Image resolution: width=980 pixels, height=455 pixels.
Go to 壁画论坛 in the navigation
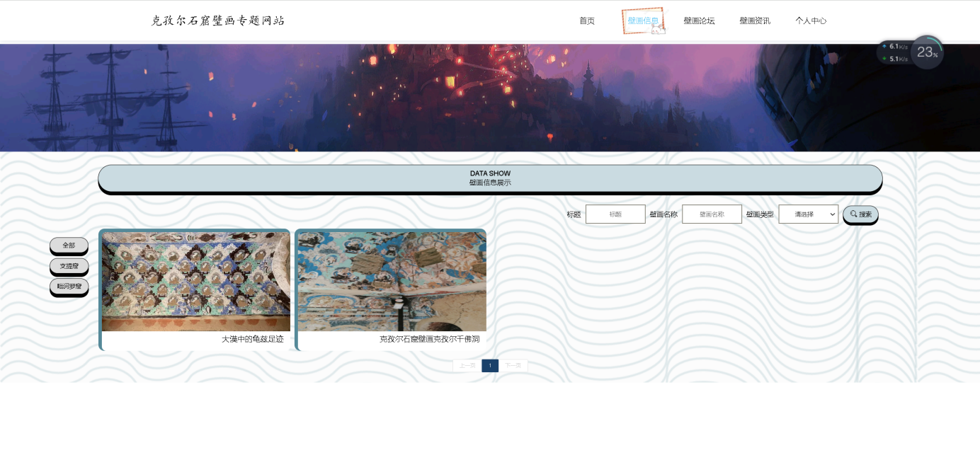[699, 21]
